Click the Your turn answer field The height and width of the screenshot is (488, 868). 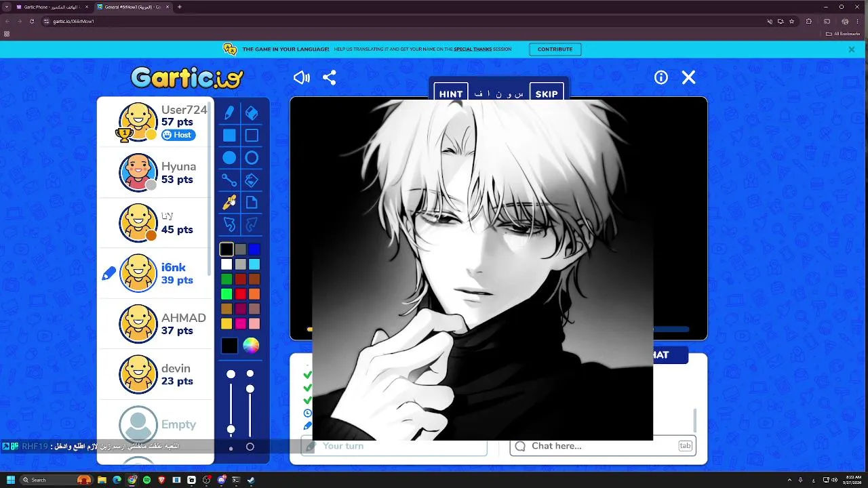(x=394, y=446)
